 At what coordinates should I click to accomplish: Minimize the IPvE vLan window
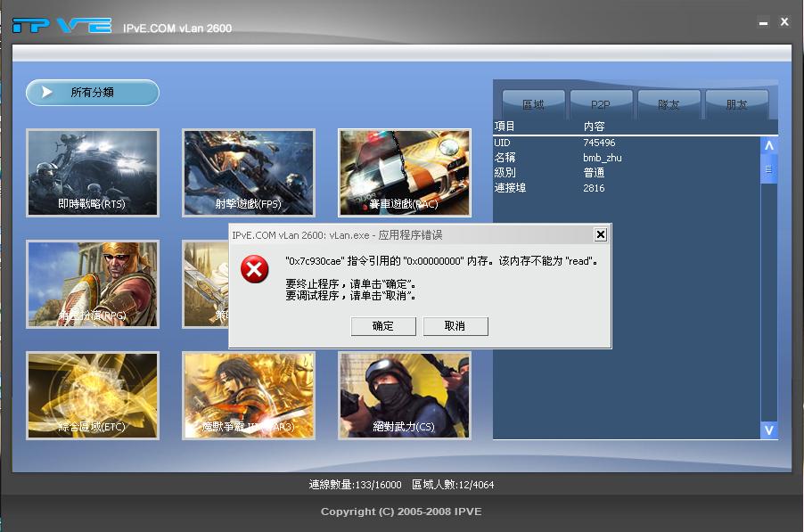point(764,23)
